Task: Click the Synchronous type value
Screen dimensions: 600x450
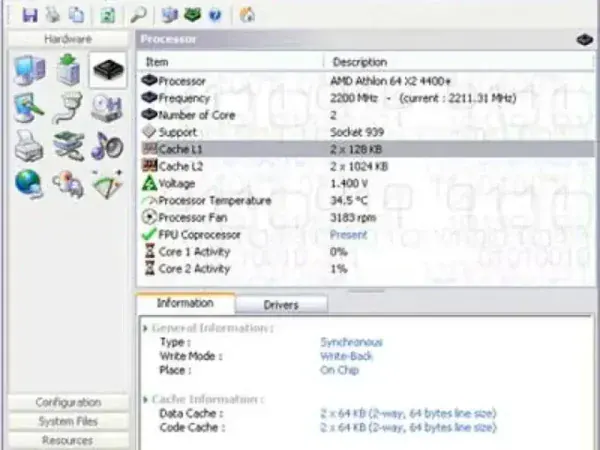Action: (x=351, y=342)
